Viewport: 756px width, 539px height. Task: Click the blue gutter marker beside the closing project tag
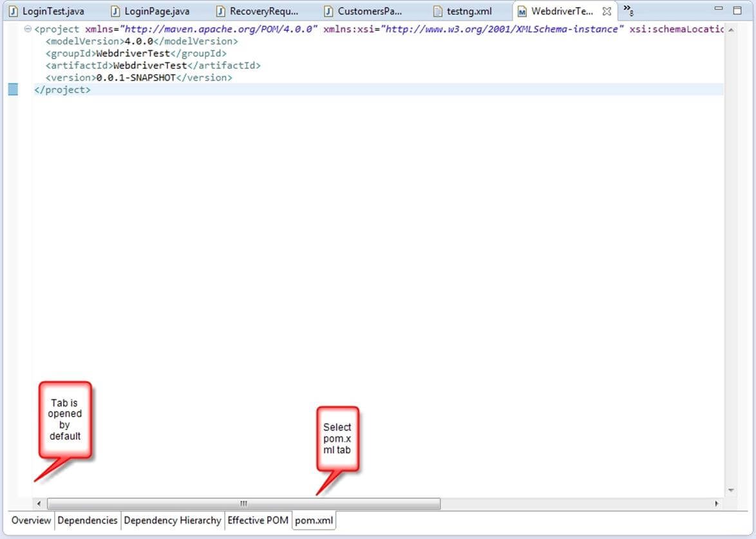click(13, 90)
